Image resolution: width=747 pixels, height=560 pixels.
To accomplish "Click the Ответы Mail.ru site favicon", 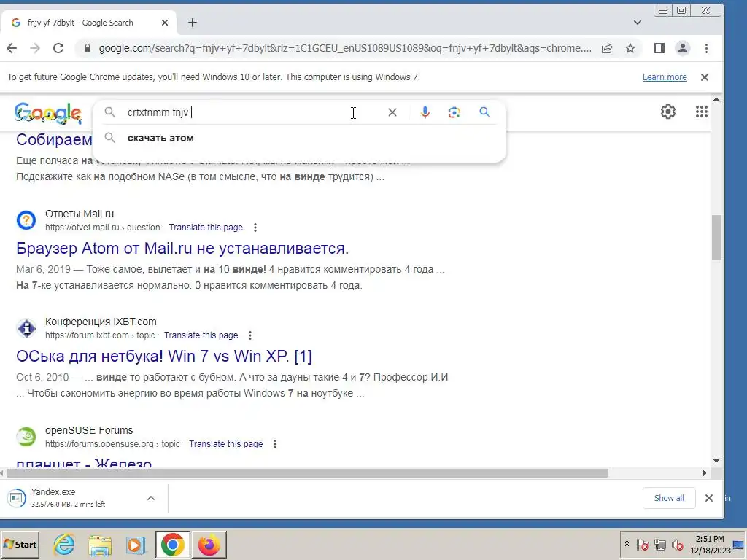I will pyautogui.click(x=26, y=220).
